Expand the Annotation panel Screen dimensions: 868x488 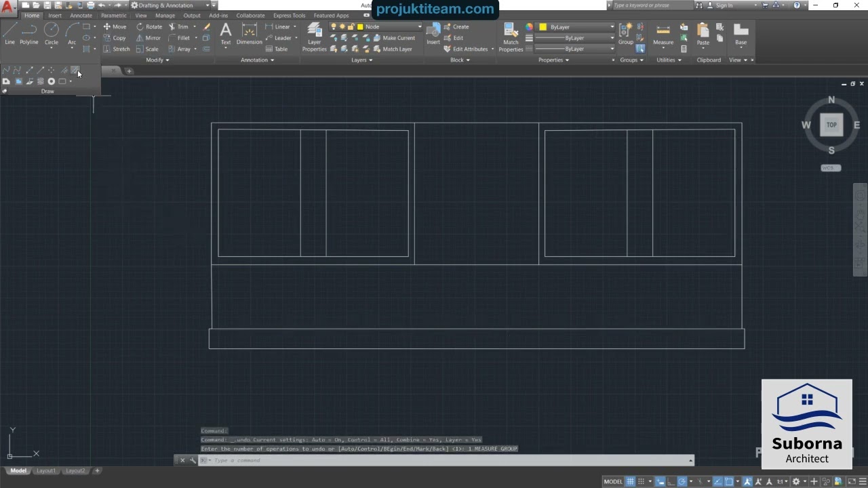257,60
